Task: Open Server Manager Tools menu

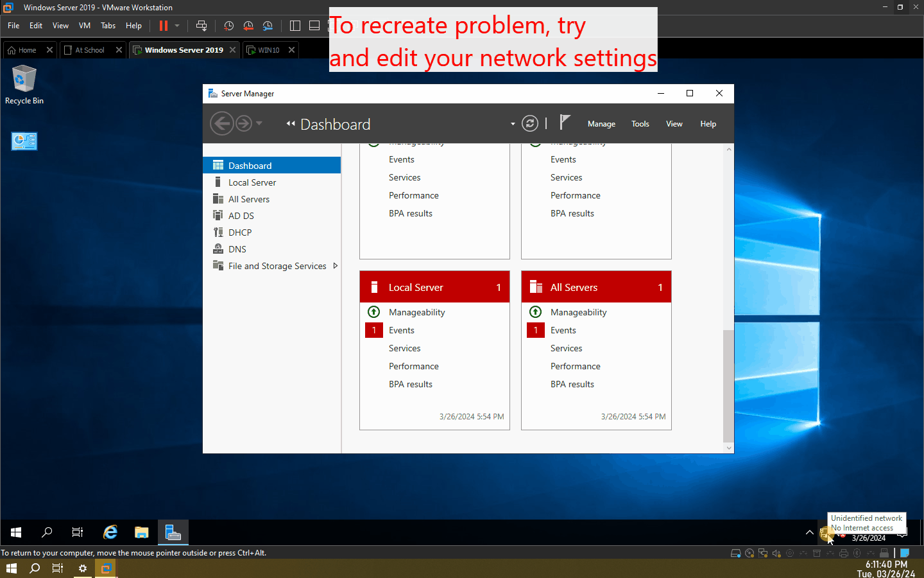Action: 640,124
